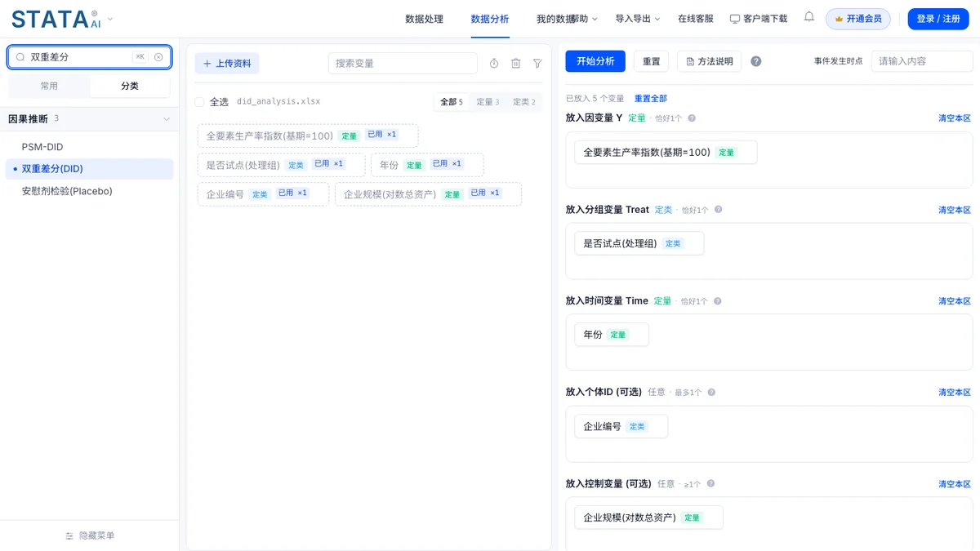The image size is (980, 551).
Task: Select 安慰剂检验(Placebo) method
Action: (x=89, y=191)
